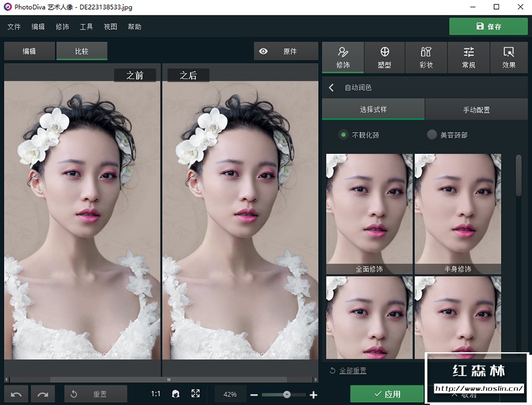The image size is (532, 405).
Task: Switch to the 彩妆 makeup panel
Action: (426, 57)
